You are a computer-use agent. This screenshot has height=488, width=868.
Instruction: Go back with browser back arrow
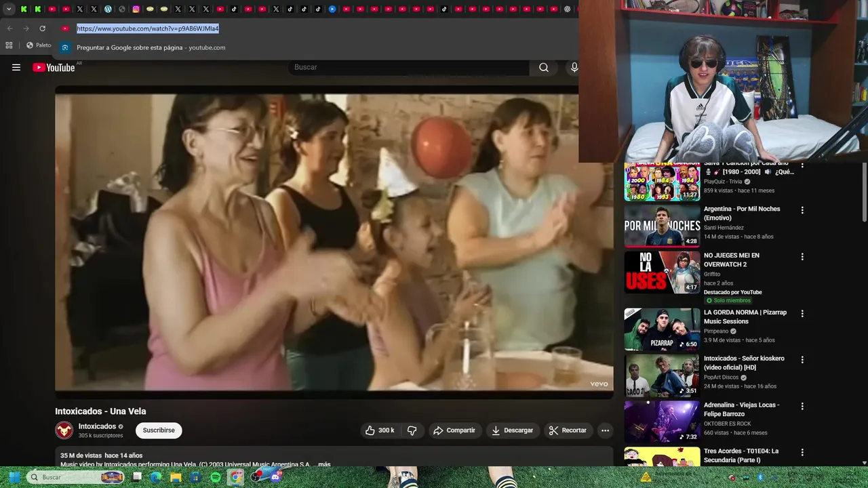pos(9,28)
